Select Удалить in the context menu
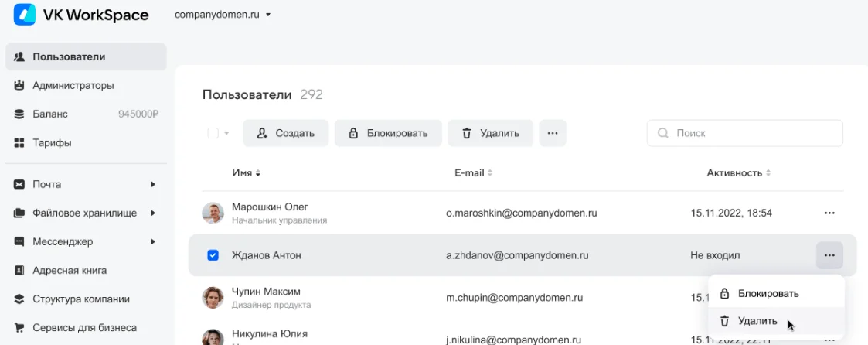This screenshot has width=868, height=345. (x=757, y=321)
